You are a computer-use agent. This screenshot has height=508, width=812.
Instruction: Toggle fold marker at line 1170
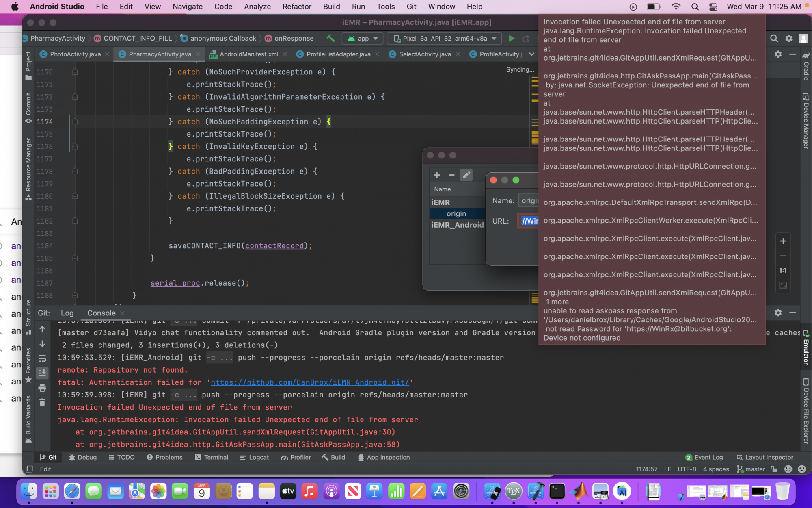75,72
